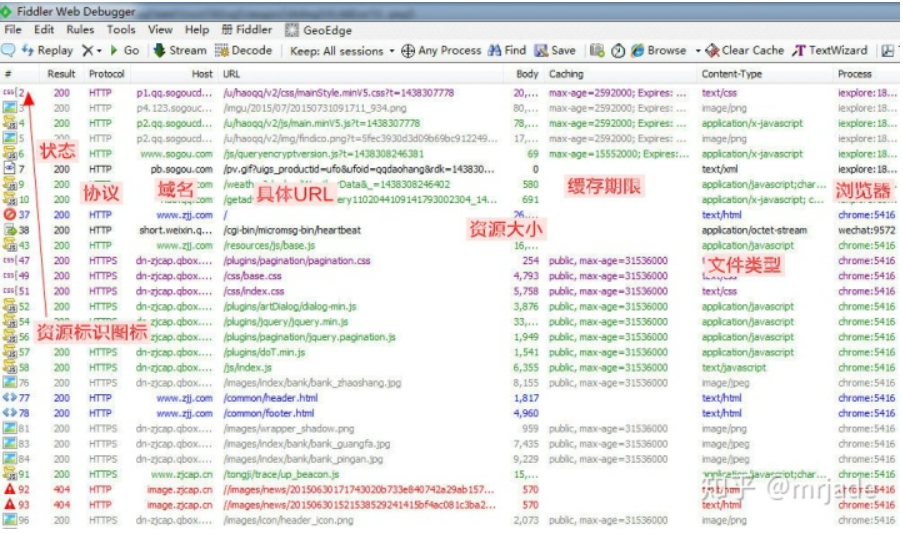Click the document icon of session 7

9,169
